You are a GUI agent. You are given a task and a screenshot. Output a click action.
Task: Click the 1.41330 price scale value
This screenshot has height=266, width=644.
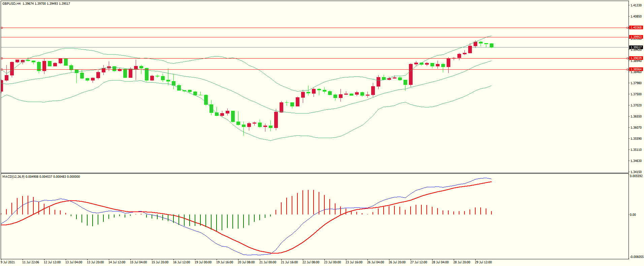tap(636, 5)
